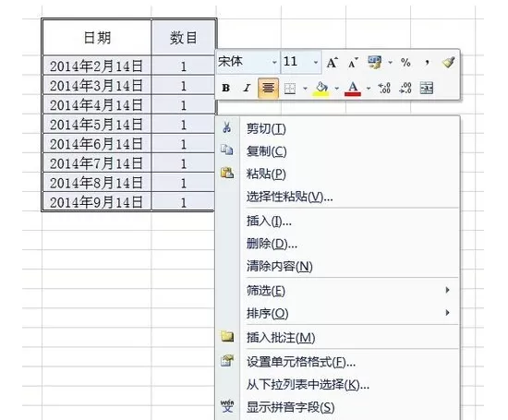508x420 pixels.
Task: Click the format cells icon
Action: (x=227, y=360)
